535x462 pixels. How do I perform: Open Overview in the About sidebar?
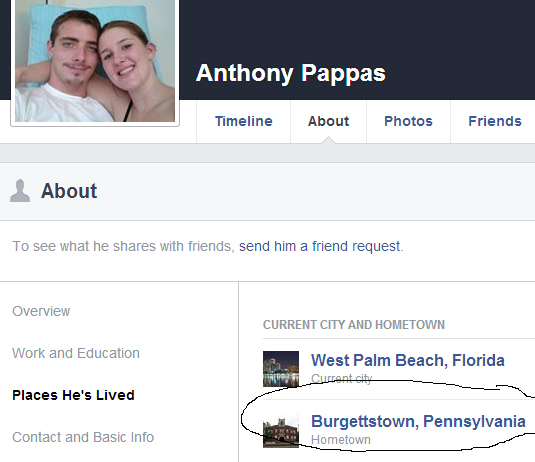pyautogui.click(x=41, y=311)
